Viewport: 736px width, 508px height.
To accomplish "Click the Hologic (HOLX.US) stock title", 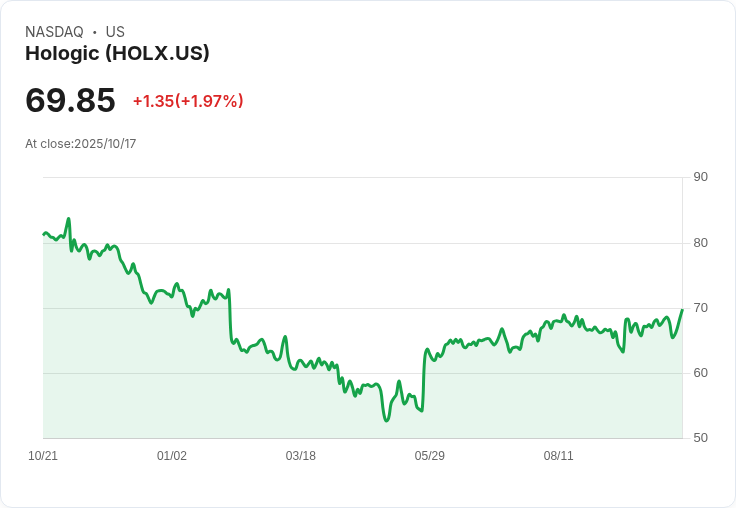I will point(117,54).
